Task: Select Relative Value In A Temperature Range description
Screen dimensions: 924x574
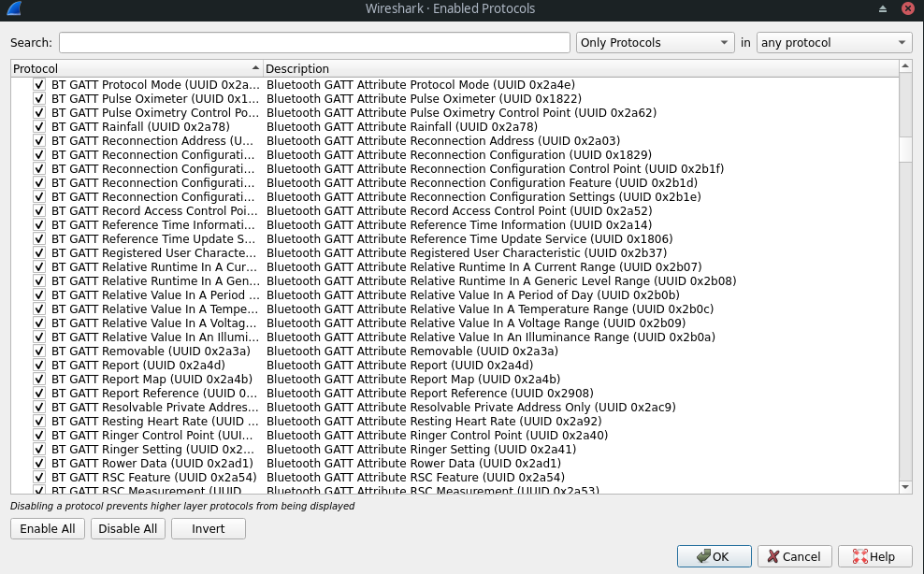Action: point(490,309)
